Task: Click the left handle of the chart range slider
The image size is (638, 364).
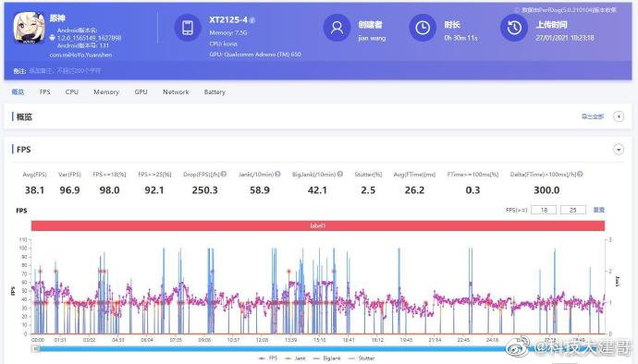Action: pos(35,348)
